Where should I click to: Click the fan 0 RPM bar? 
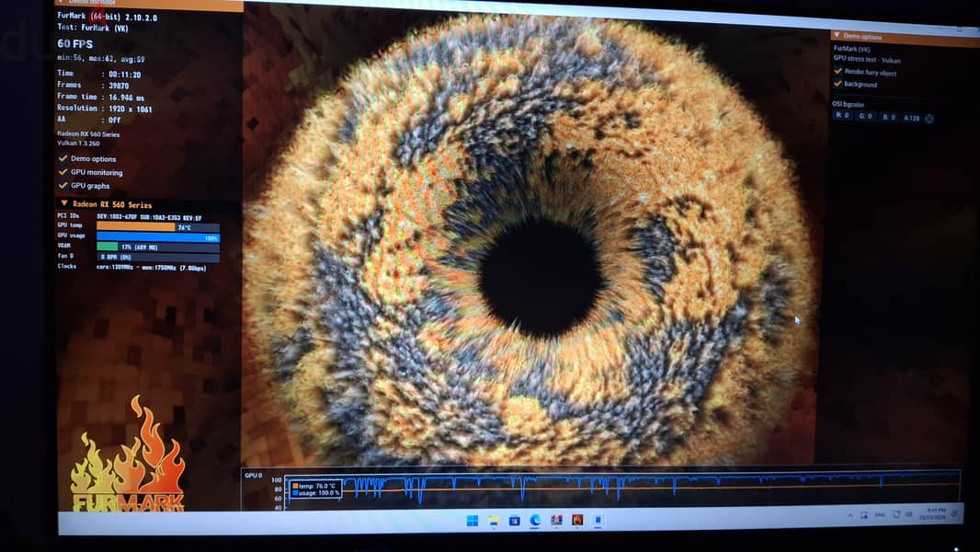pos(158,257)
